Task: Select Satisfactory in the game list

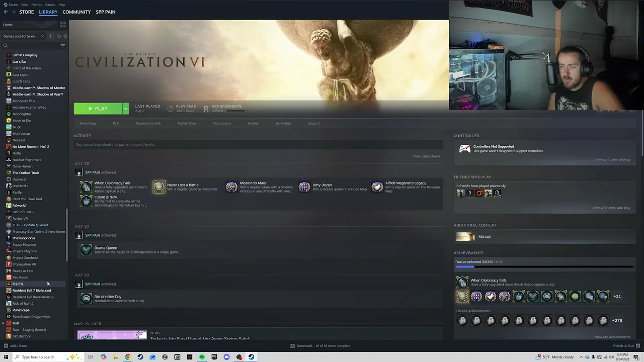Action: [x=22, y=336]
